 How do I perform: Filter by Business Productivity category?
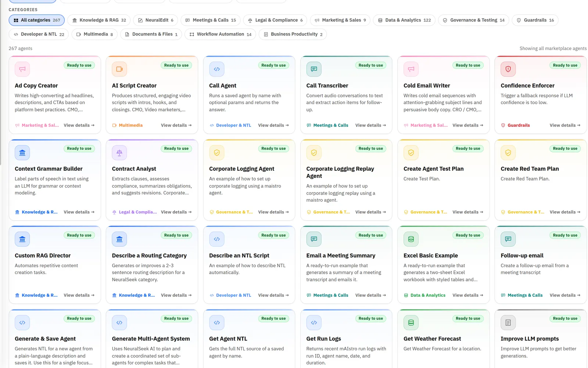[293, 34]
